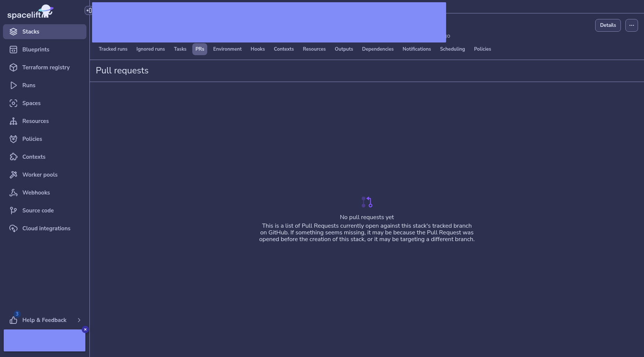Open Spaces using its sidebar icon
The width and height of the screenshot is (644, 357).
click(x=13, y=103)
